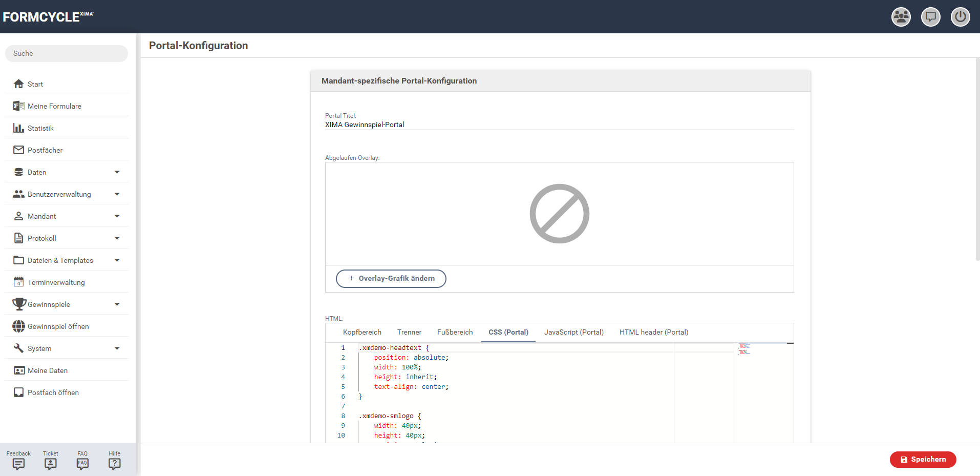The image size is (980, 476).
Task: Switch to the Kopfbereich tab
Action: 362,333
